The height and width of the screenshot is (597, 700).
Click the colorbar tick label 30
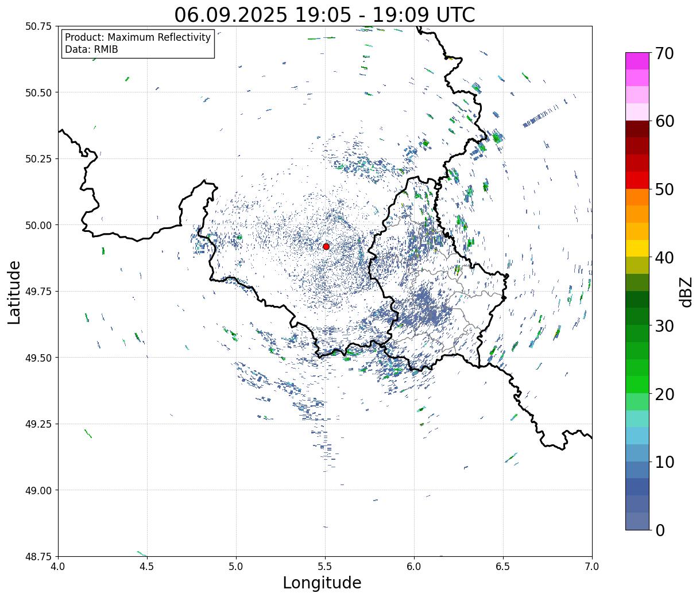[x=664, y=325]
